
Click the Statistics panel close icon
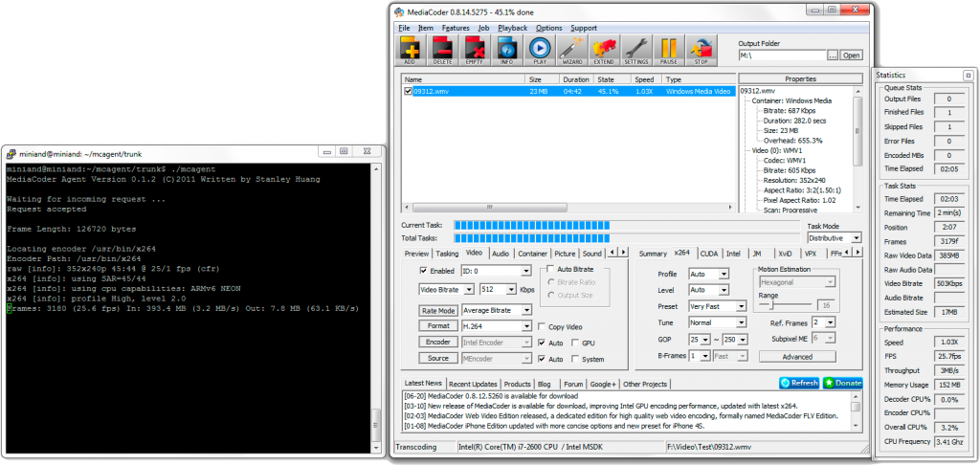pyautogui.click(x=968, y=75)
